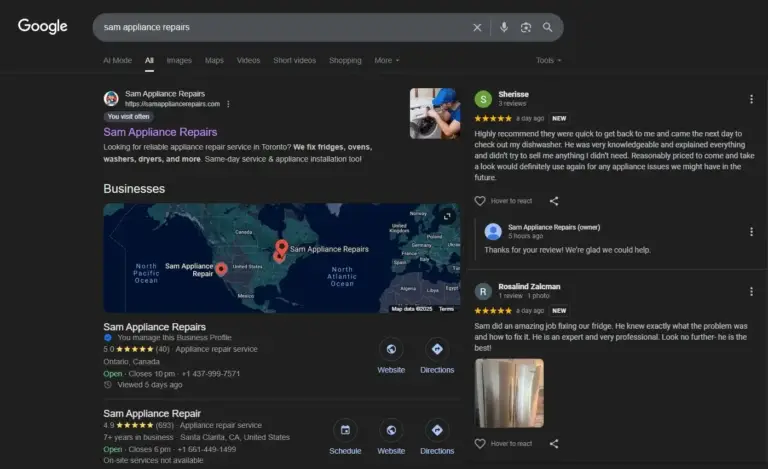Open options menu on Sherisse's review
The width and height of the screenshot is (768, 469).
coord(751,99)
